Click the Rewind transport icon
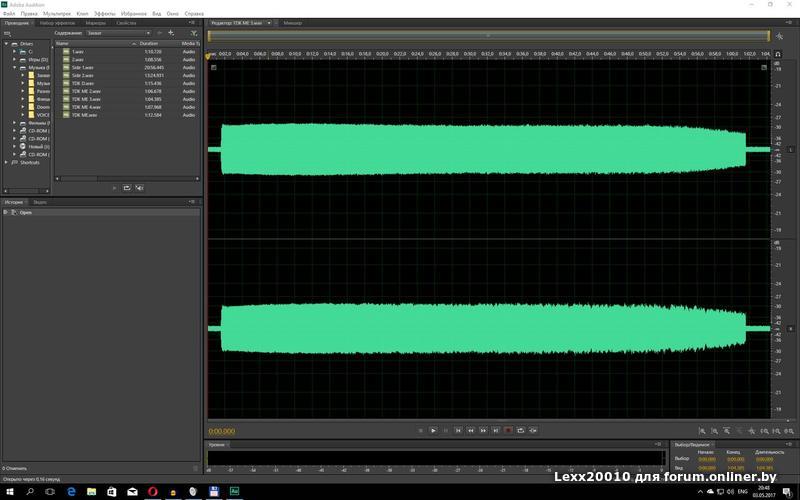Image resolution: width=800 pixels, height=500 pixels. point(471,430)
